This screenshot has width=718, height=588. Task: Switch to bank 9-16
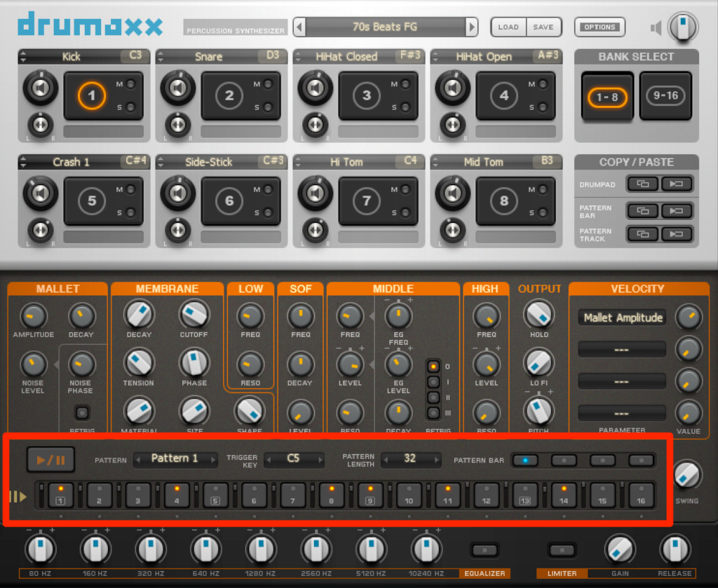(x=665, y=96)
